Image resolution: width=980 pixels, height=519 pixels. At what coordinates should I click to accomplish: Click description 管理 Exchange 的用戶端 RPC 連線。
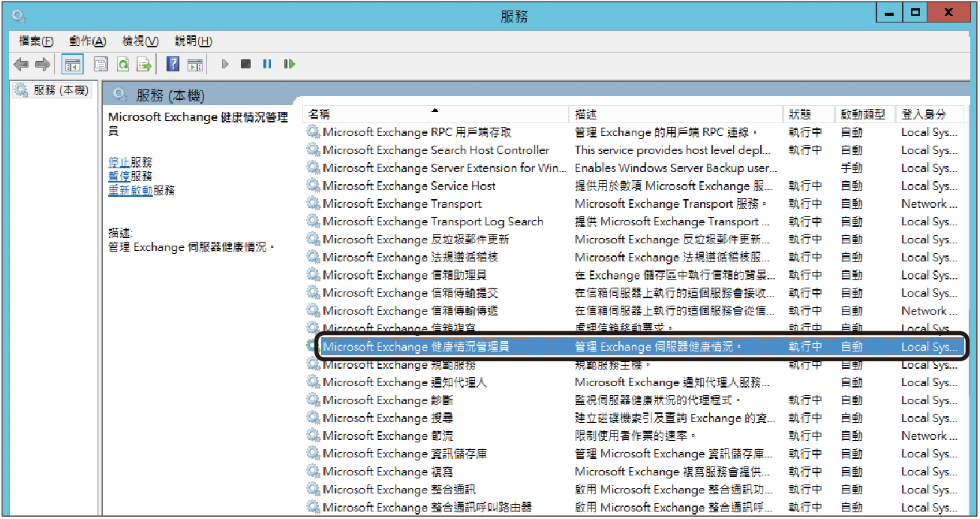(x=667, y=132)
